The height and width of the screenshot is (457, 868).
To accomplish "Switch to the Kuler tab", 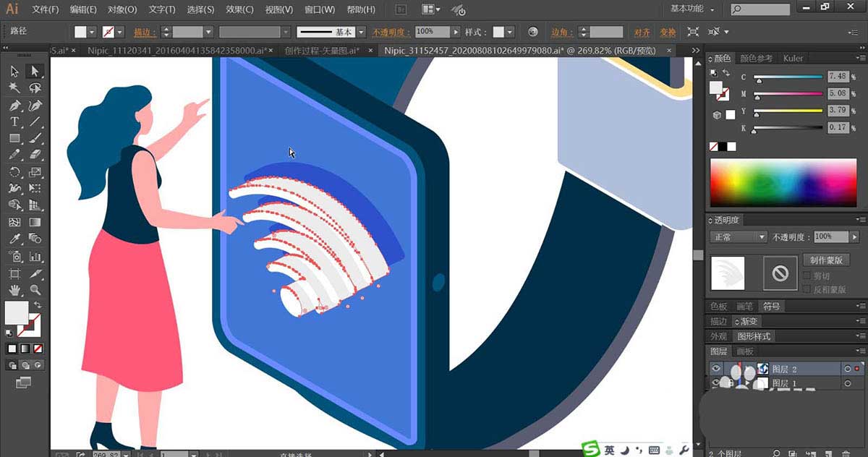I will [x=793, y=58].
